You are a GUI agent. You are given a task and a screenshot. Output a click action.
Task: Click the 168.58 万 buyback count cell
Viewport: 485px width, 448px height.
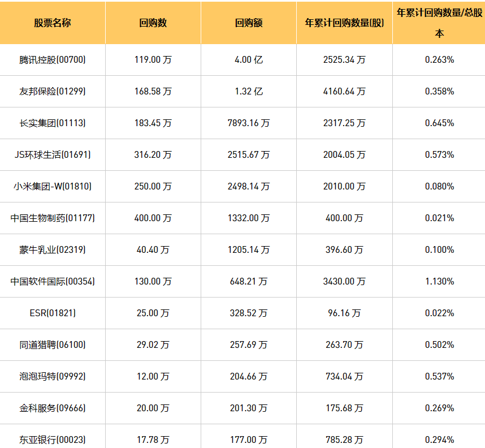[153, 91]
